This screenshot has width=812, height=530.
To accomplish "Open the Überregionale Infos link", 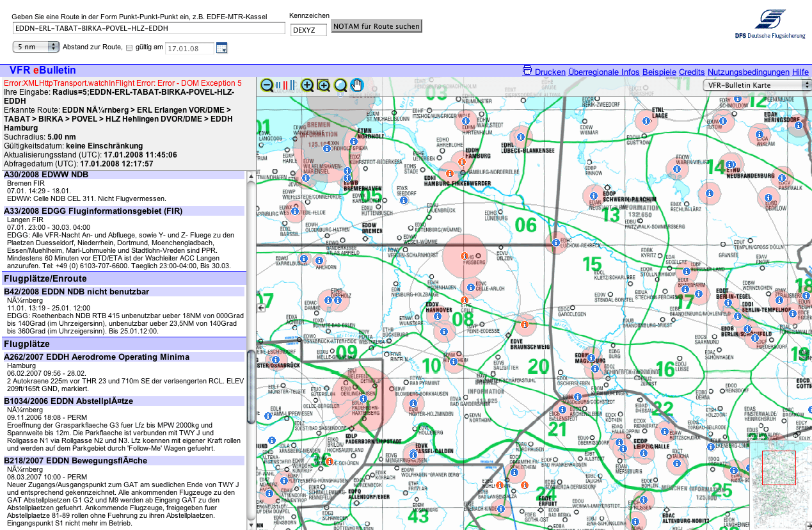I will (x=604, y=72).
